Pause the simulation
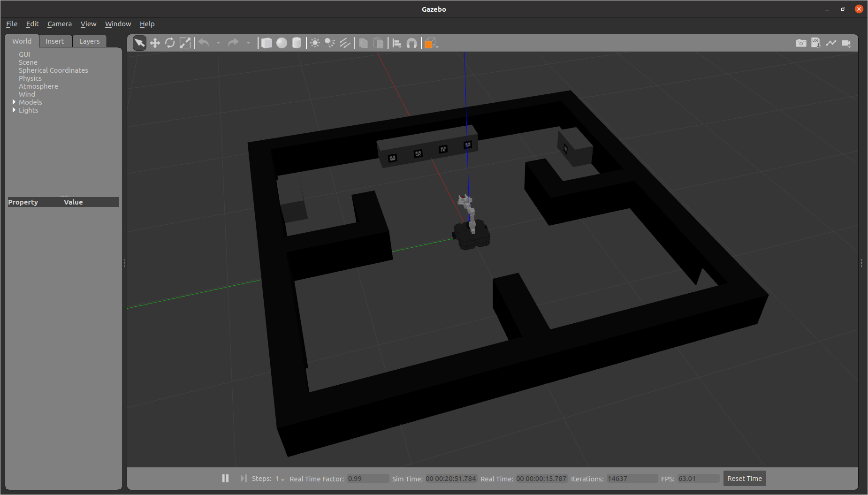 [x=225, y=478]
